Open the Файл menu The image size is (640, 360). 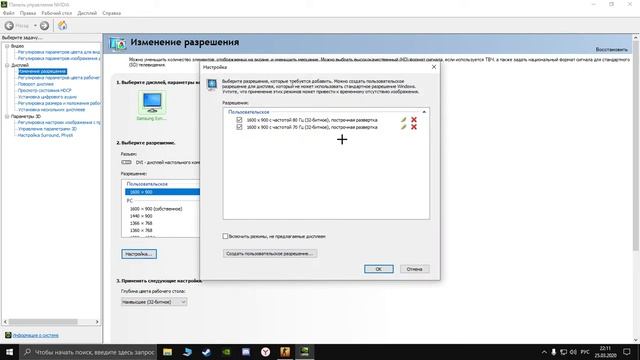tap(9, 13)
